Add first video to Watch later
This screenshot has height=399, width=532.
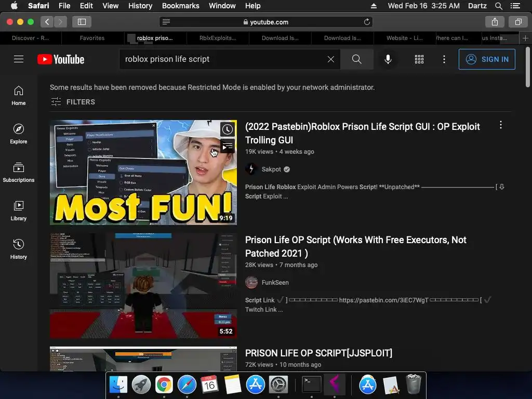pos(228,129)
